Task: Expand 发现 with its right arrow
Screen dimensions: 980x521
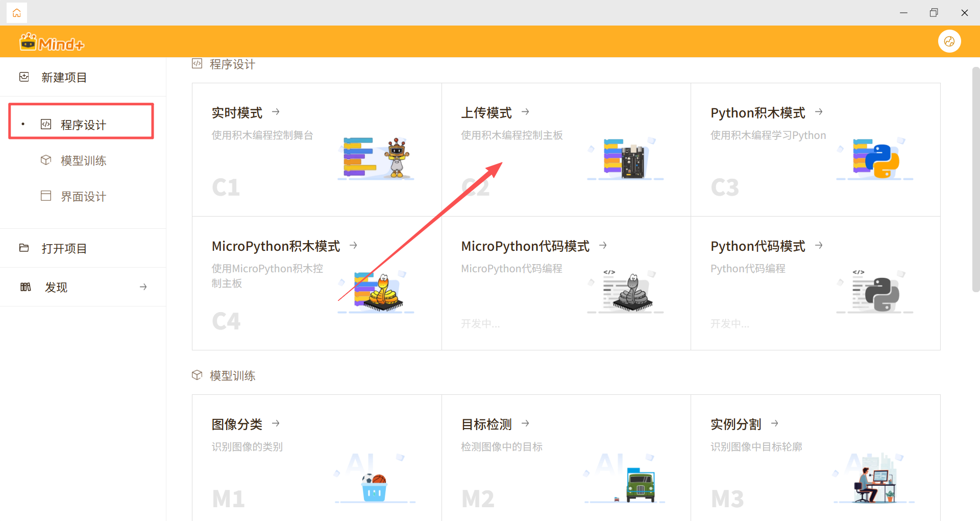Action: pos(143,287)
